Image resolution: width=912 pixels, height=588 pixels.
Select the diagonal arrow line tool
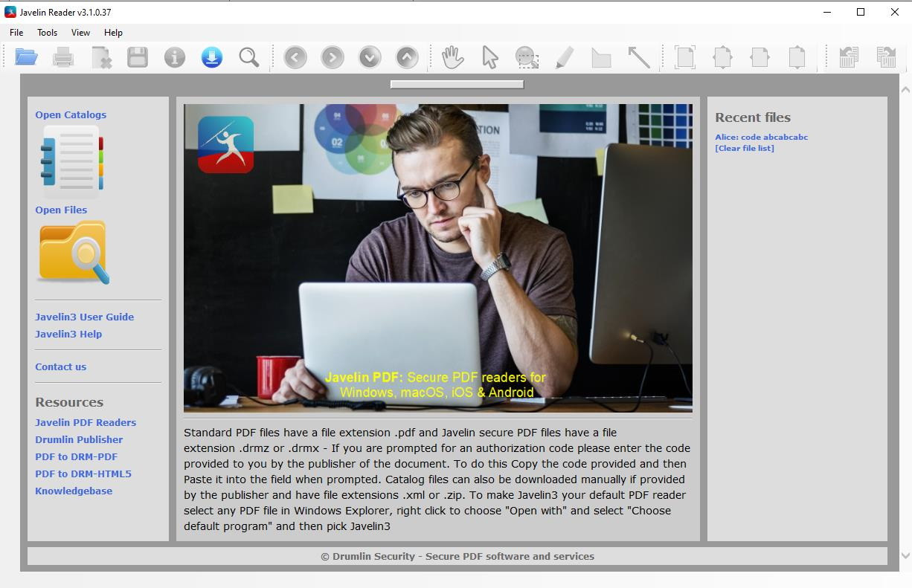(x=639, y=57)
